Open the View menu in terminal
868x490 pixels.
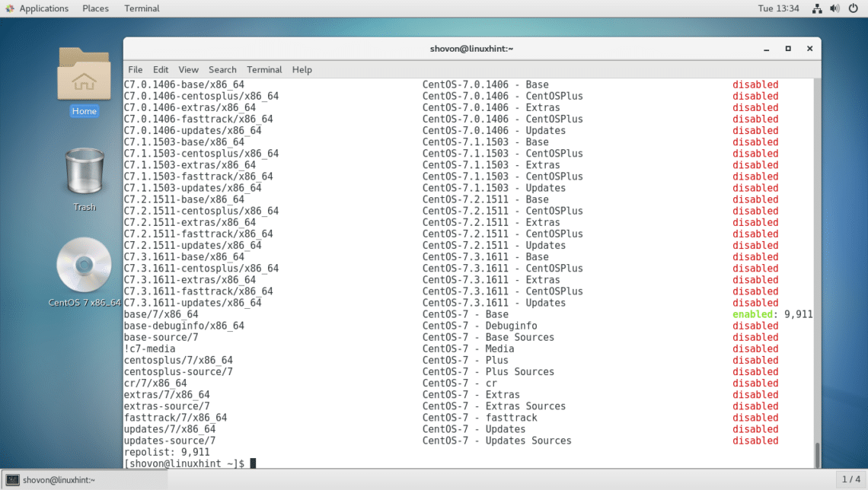(188, 69)
